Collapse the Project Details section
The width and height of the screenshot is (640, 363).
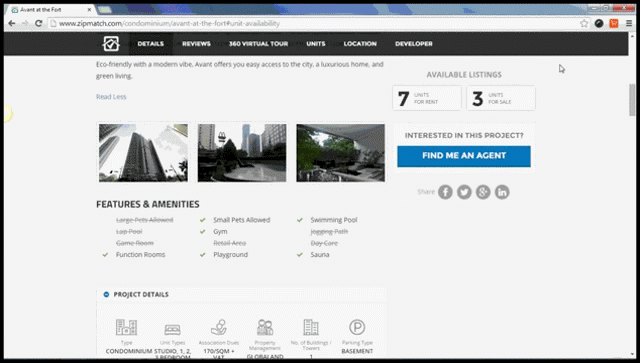point(106,294)
